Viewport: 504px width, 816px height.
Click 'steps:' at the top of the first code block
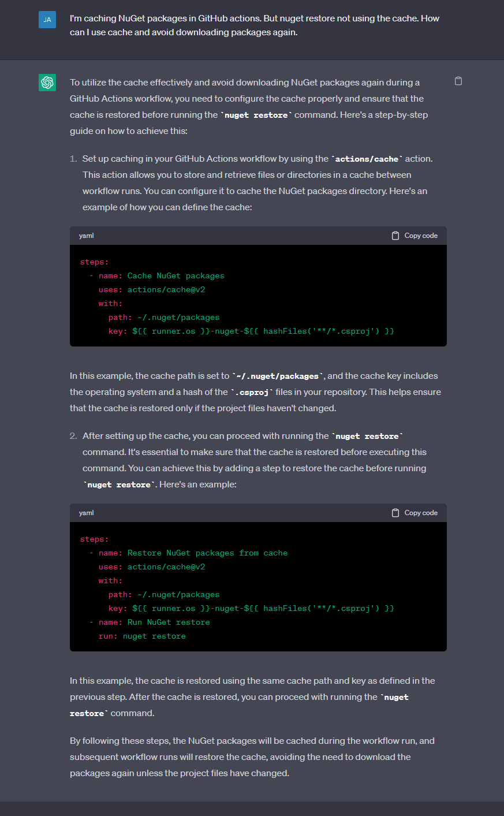(94, 262)
